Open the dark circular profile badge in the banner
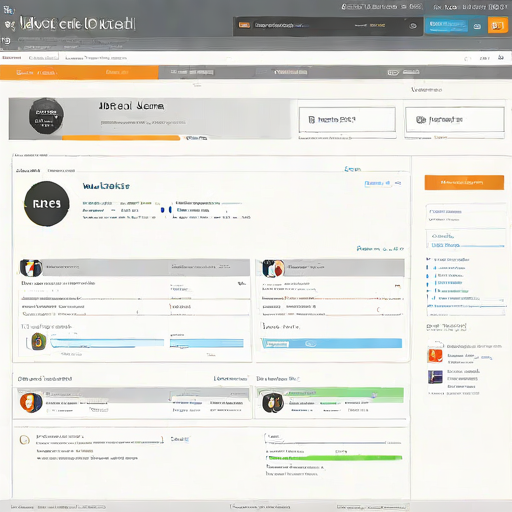Screen dimensions: 512x512 click(46, 116)
